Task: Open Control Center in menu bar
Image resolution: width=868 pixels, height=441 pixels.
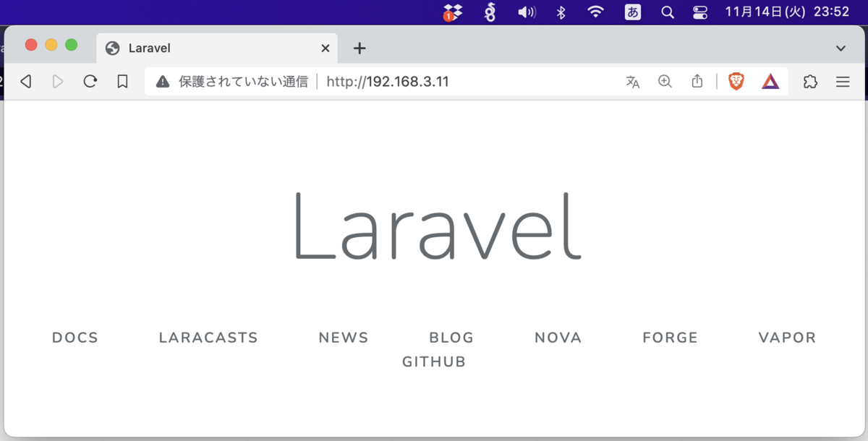Action: pos(700,12)
